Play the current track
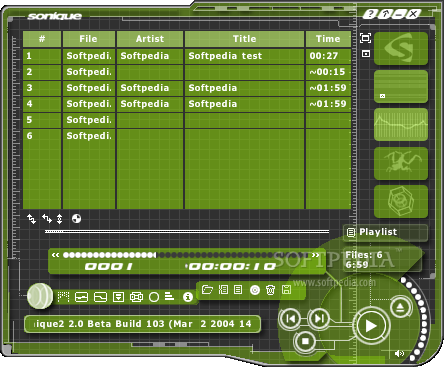Viewport: 444px width, 367px height. pos(371,326)
